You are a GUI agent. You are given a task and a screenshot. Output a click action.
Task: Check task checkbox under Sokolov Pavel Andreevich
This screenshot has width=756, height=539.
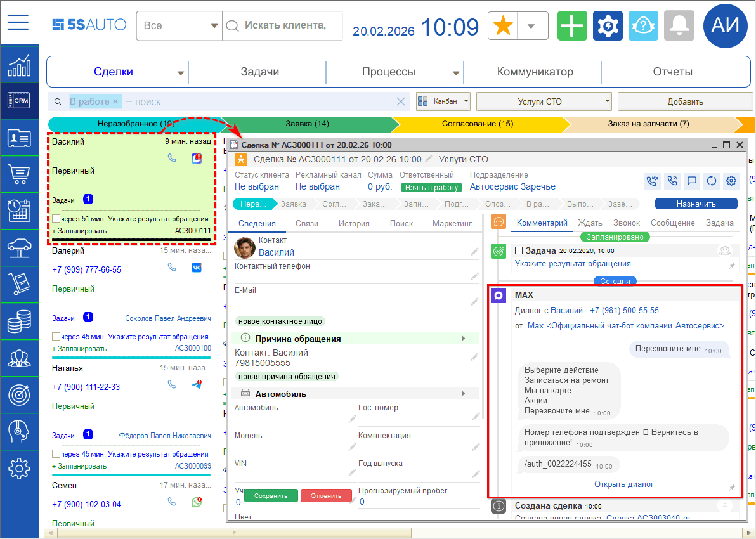56,337
